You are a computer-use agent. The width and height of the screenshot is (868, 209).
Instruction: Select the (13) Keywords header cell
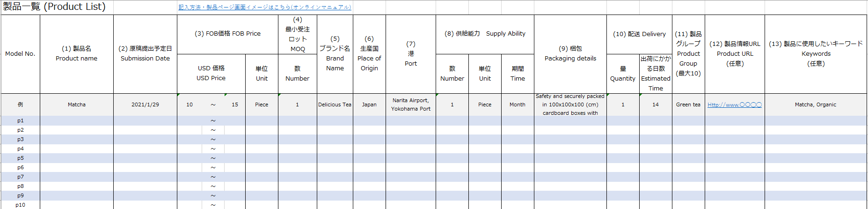coord(816,54)
